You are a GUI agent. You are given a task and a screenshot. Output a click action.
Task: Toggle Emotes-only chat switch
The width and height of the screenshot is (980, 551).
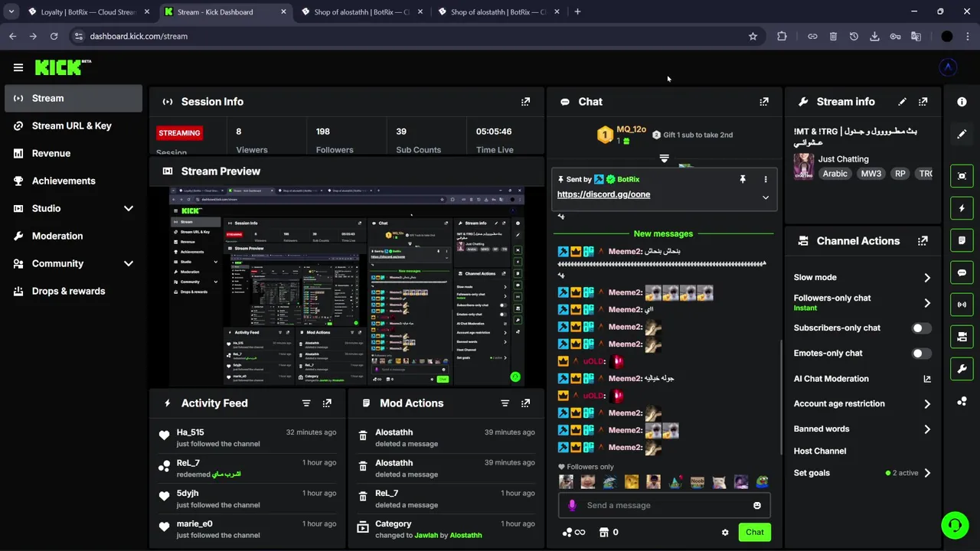[x=922, y=354]
